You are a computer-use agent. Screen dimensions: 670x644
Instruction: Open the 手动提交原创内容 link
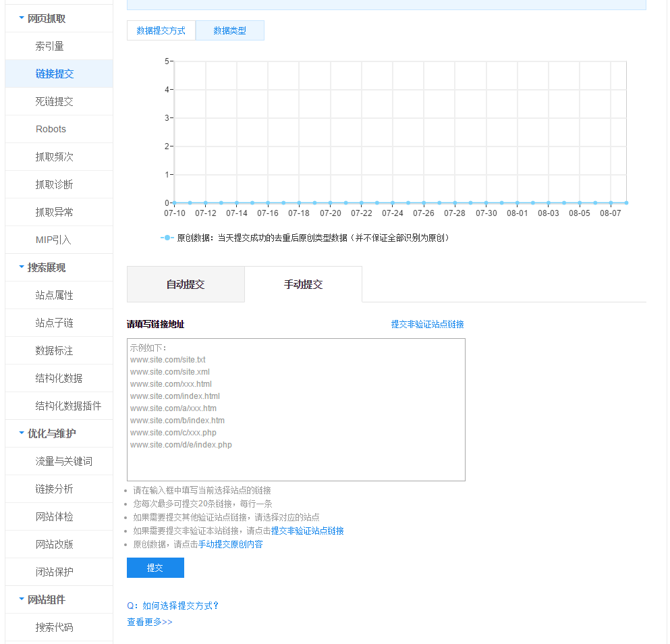230,544
